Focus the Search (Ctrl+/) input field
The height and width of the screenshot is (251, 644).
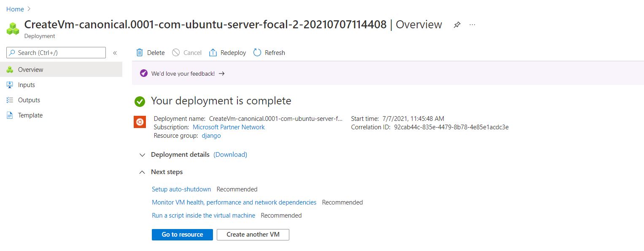click(59, 53)
